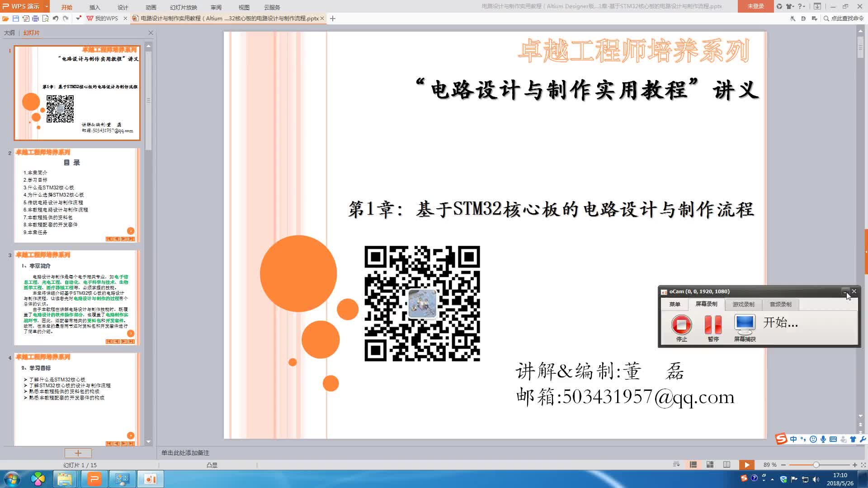Open the skin shirt icon dropdown

(x=790, y=6)
